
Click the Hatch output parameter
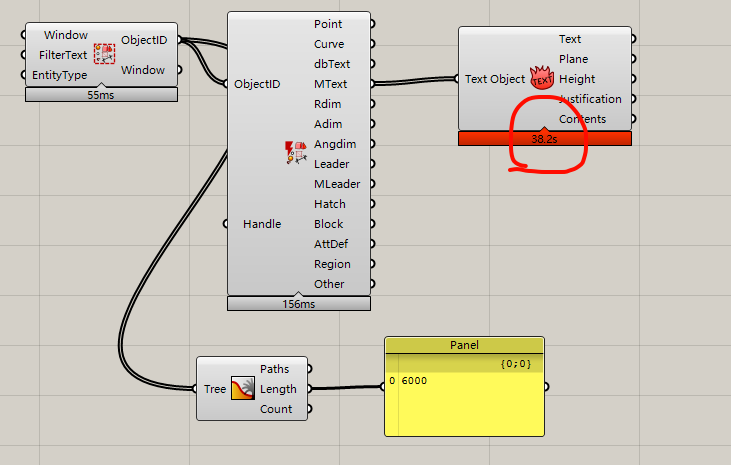pos(330,204)
